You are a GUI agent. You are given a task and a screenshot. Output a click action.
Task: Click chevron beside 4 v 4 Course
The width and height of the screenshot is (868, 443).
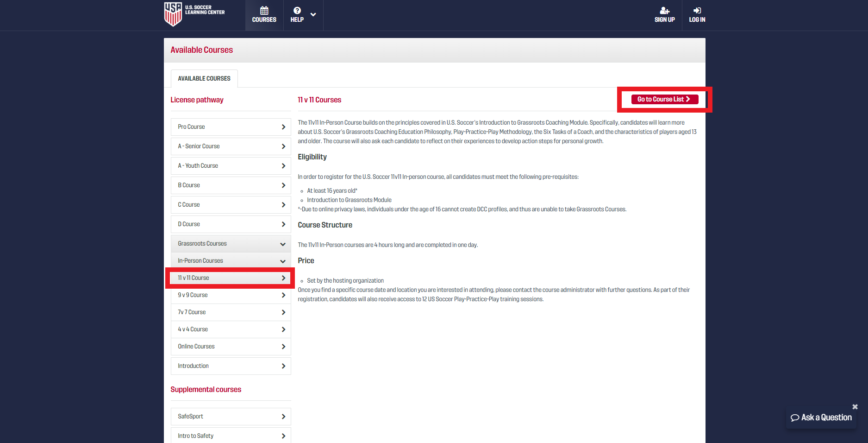[283, 329]
